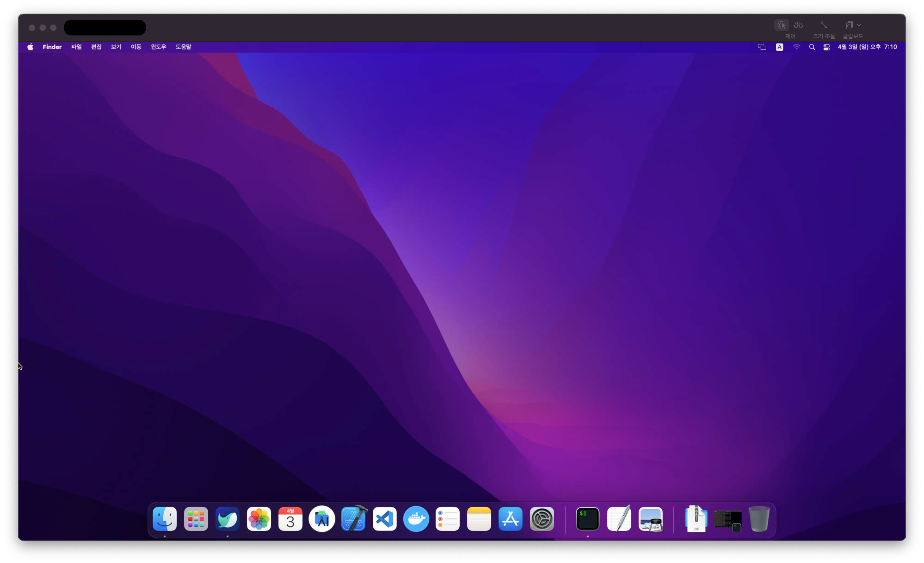Expand the 클립보드 dropdown arrow

coord(859,25)
